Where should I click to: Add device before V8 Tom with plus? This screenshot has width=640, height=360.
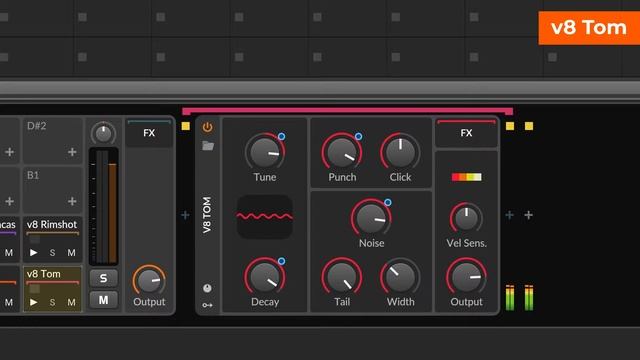point(185,215)
